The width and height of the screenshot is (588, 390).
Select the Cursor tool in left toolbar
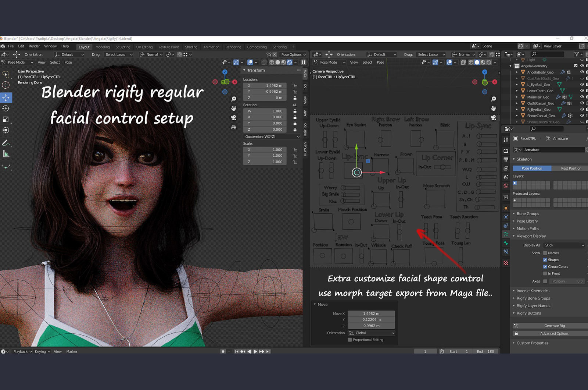point(6,85)
